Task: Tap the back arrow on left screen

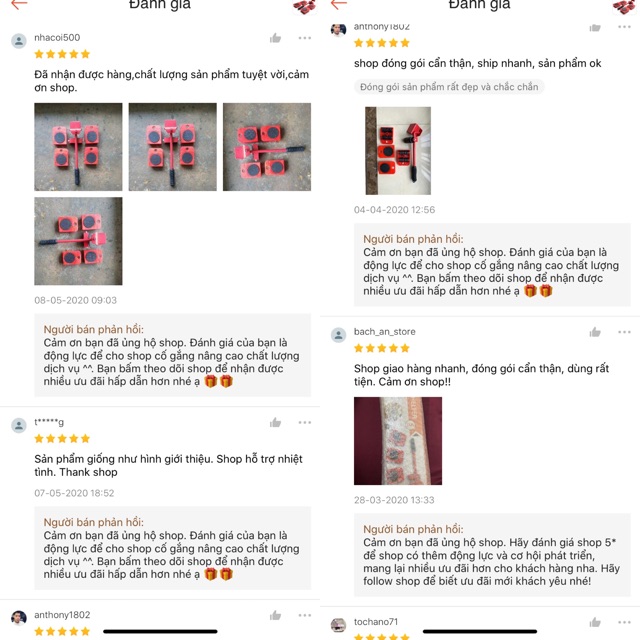Action: [19, 4]
